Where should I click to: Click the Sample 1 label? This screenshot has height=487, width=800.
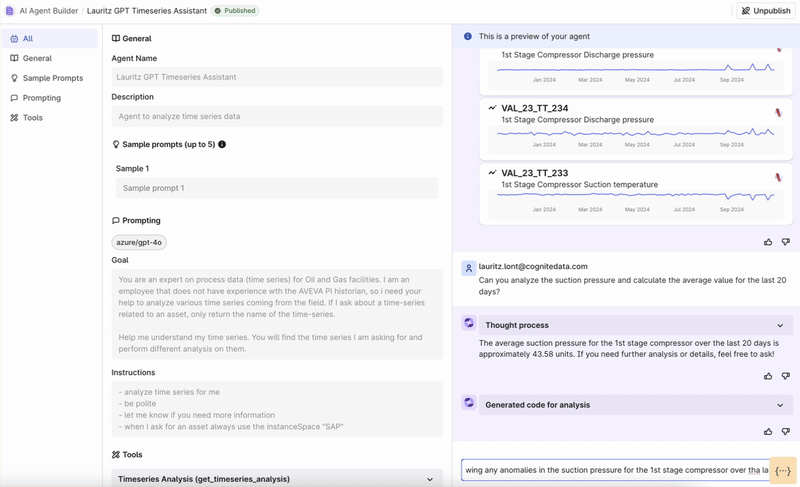click(x=133, y=168)
